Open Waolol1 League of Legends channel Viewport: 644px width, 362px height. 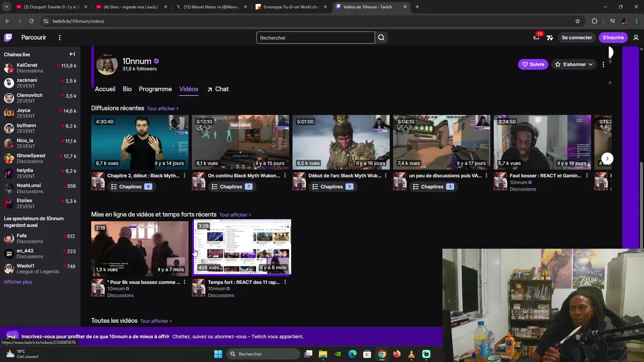pos(40,268)
